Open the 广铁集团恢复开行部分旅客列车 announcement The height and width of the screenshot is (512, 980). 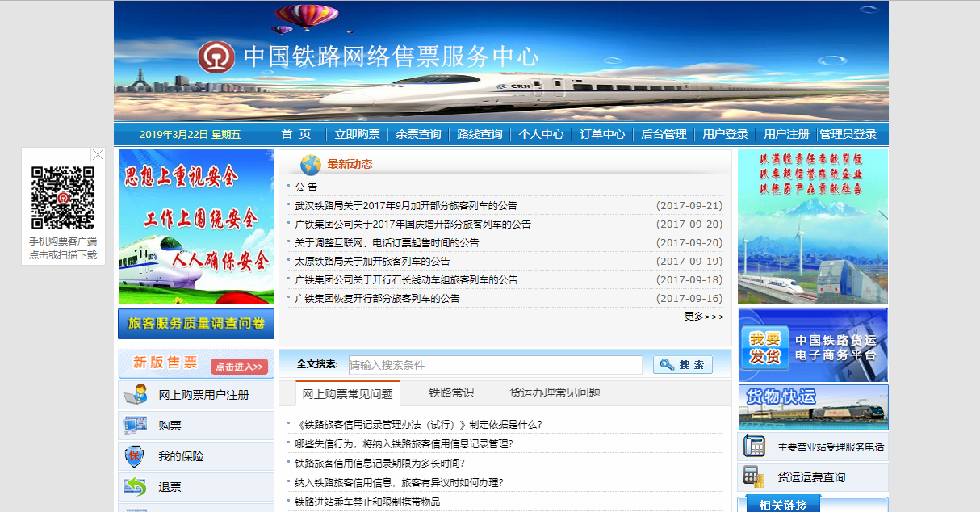pyautogui.click(x=377, y=299)
